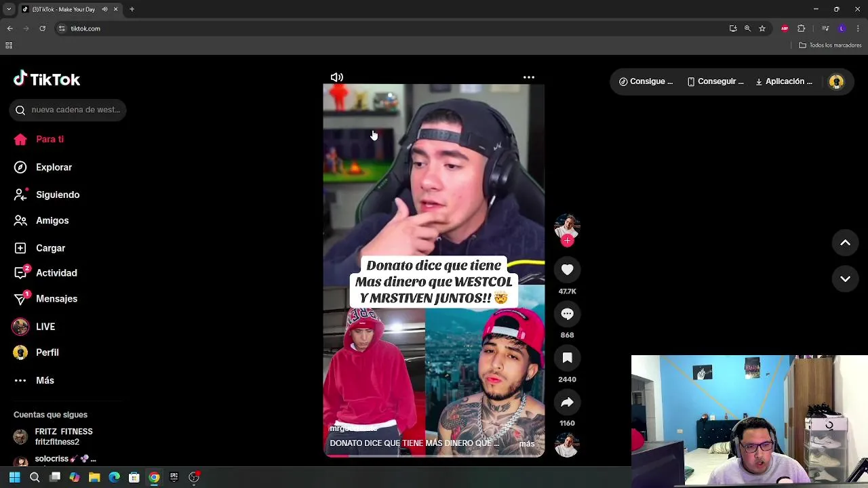The width and height of the screenshot is (868, 488).
Task: Bookmark this page with the star icon
Action: pos(762,28)
